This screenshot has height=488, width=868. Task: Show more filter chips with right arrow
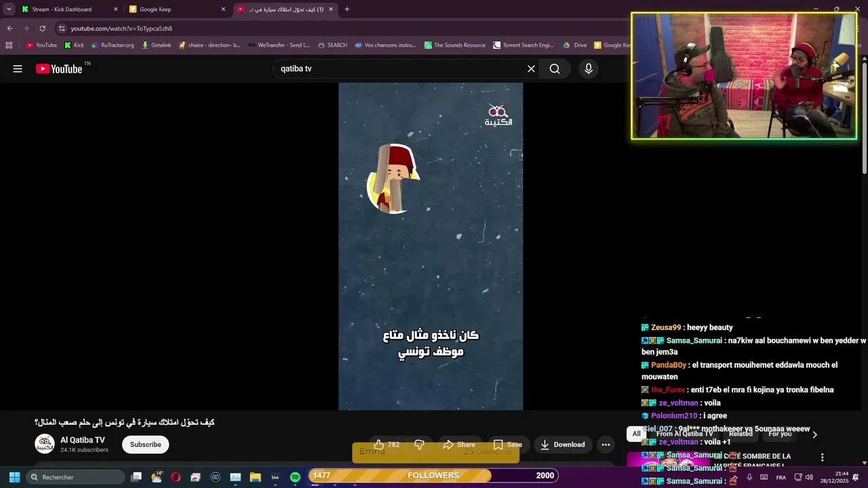[x=814, y=434]
